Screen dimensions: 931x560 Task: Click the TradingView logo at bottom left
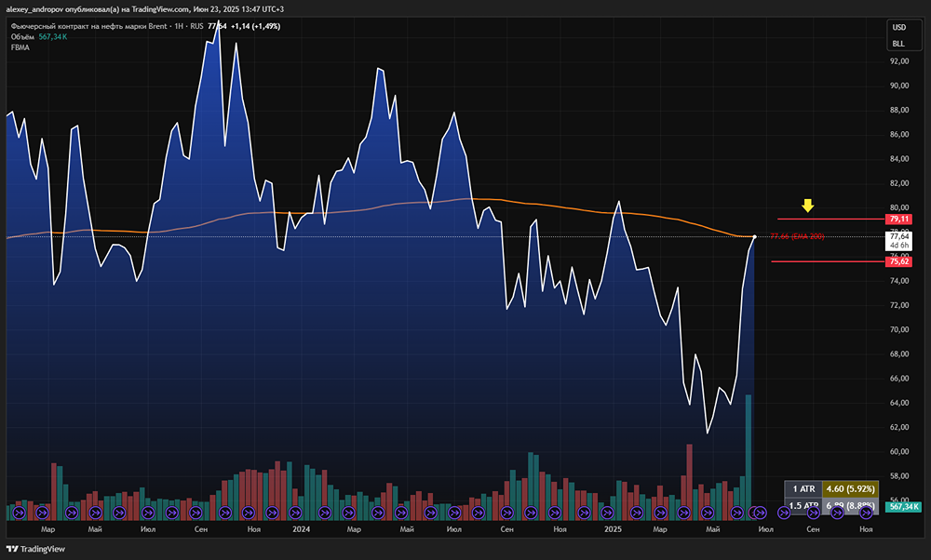coord(35,549)
